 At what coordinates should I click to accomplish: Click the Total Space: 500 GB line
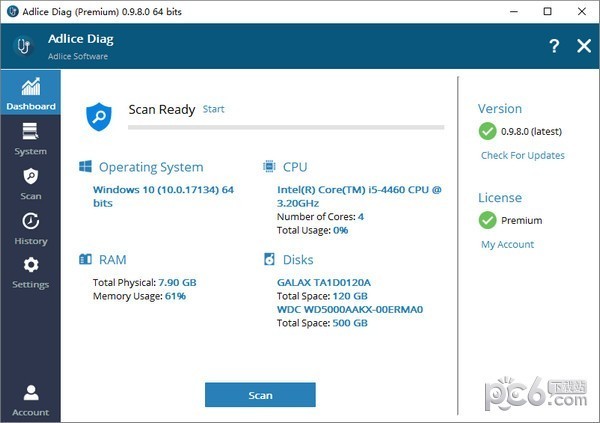[x=322, y=323]
